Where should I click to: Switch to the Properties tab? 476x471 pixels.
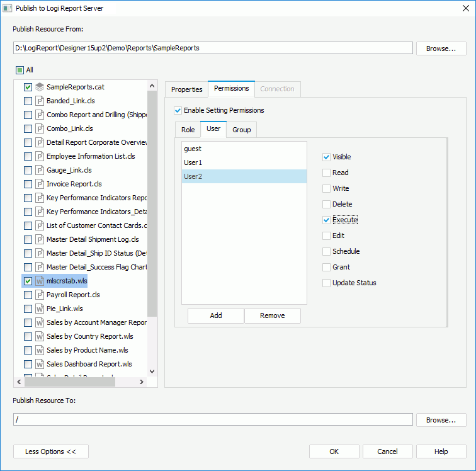[x=186, y=89]
